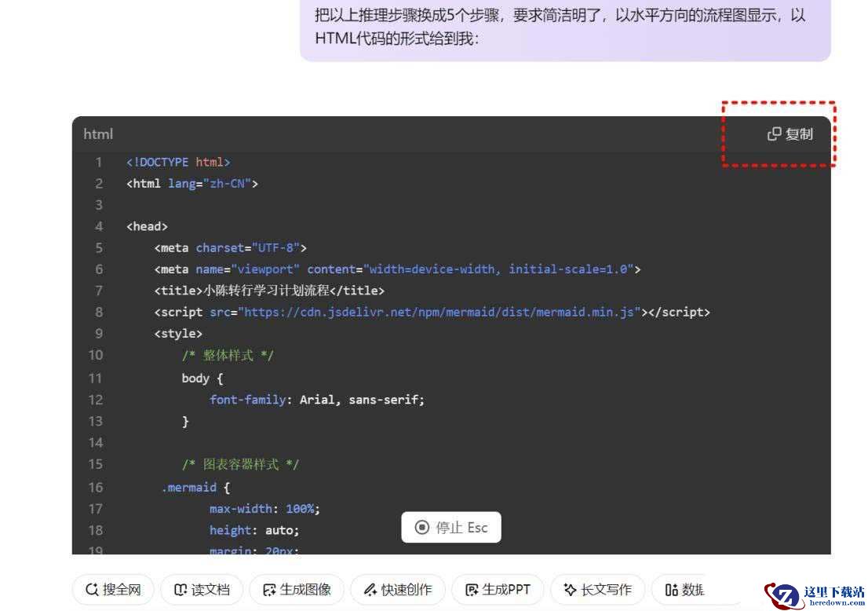Stop generation with 停止 Esc button
868x611 pixels.
pos(451,527)
